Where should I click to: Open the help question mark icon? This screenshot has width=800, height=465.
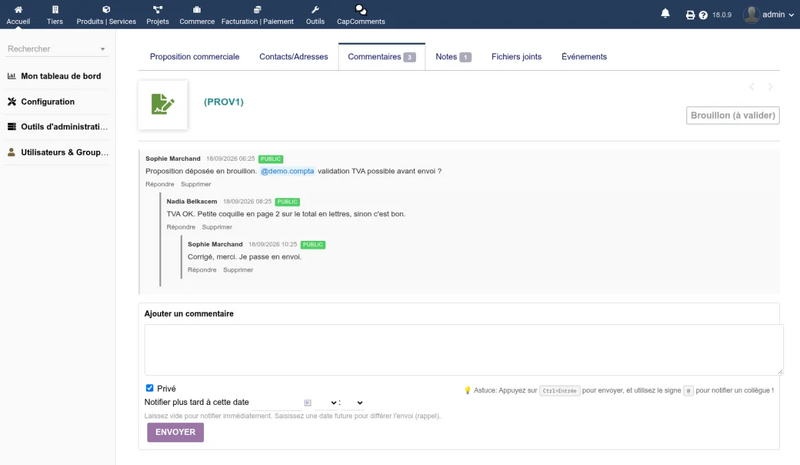click(x=703, y=15)
